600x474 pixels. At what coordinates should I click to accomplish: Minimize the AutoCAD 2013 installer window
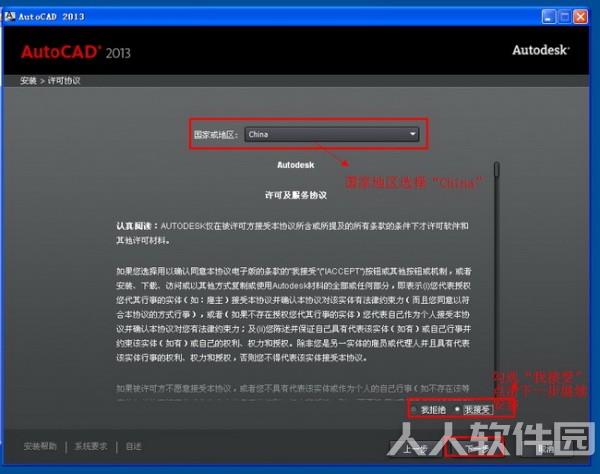[x=549, y=16]
